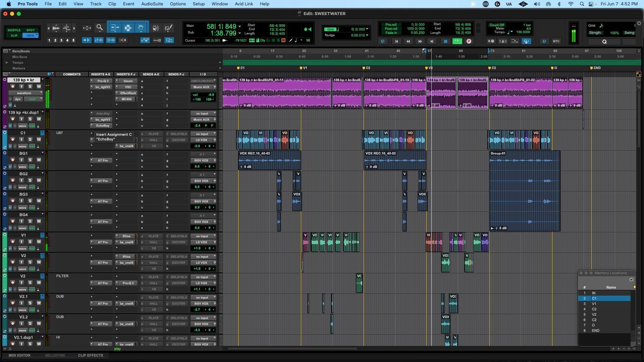Open the Main counter format dropdown
This screenshot has width=644, height=362.
click(x=239, y=26)
